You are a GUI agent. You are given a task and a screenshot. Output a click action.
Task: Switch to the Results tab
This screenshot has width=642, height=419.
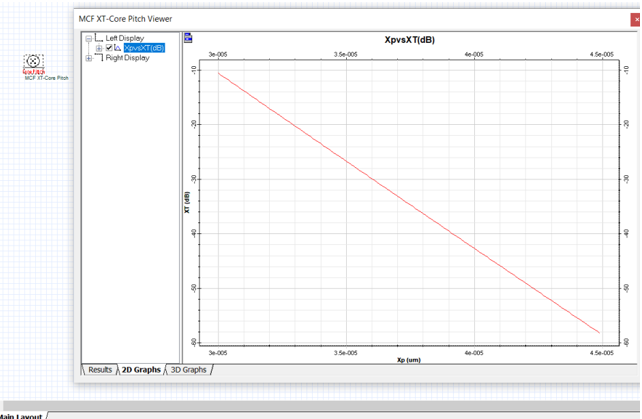tap(99, 370)
